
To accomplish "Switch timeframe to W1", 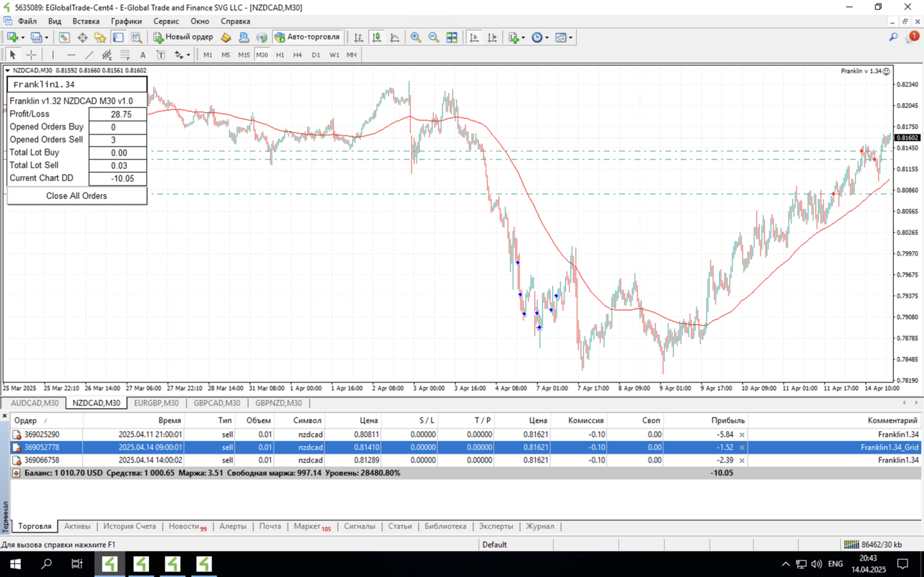I will tap(334, 54).
